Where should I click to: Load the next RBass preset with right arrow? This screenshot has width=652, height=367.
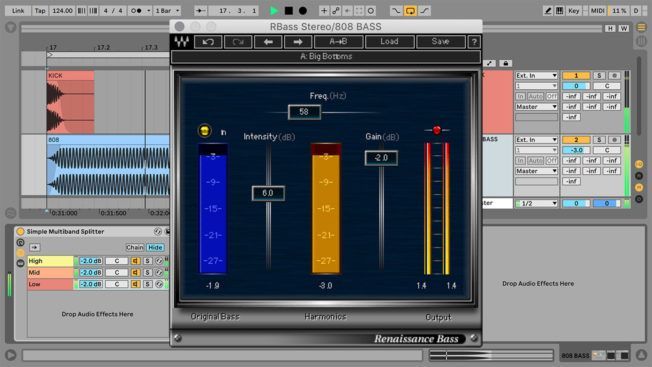[x=298, y=42]
